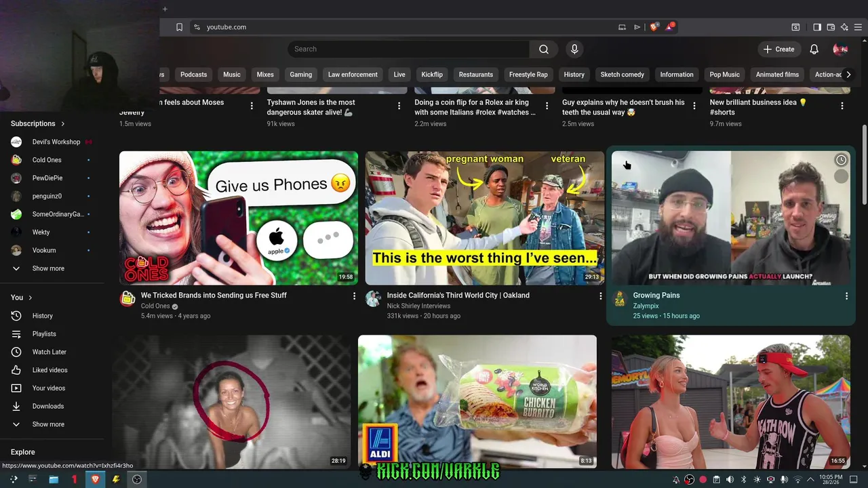Screen dimensions: 868x488
Task: Select the Law enforcement chip
Action: pyautogui.click(x=353, y=75)
